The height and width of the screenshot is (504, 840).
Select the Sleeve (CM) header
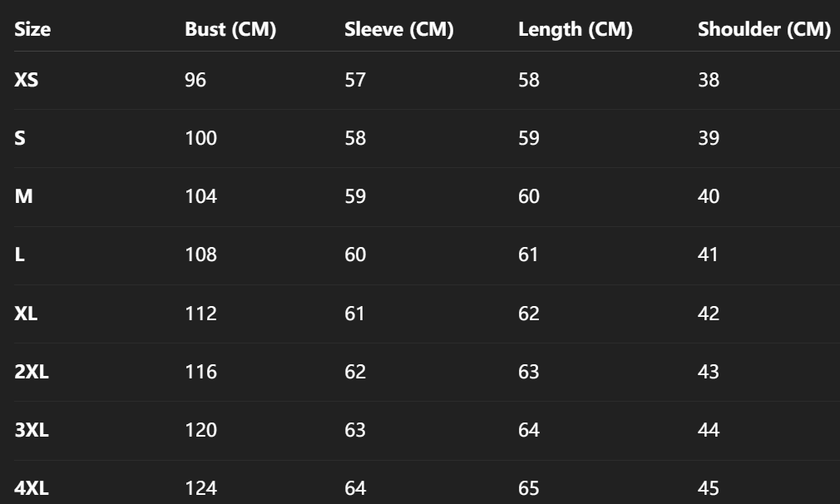398,30
